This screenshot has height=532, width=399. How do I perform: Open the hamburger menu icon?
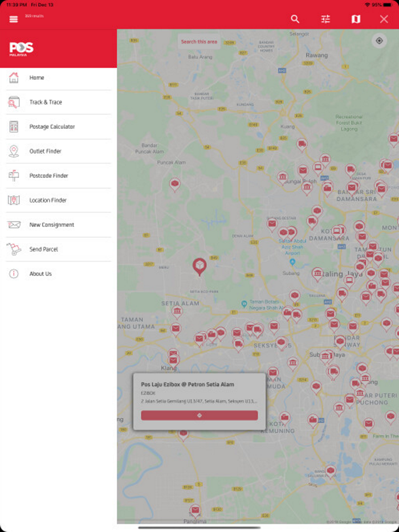(14, 19)
